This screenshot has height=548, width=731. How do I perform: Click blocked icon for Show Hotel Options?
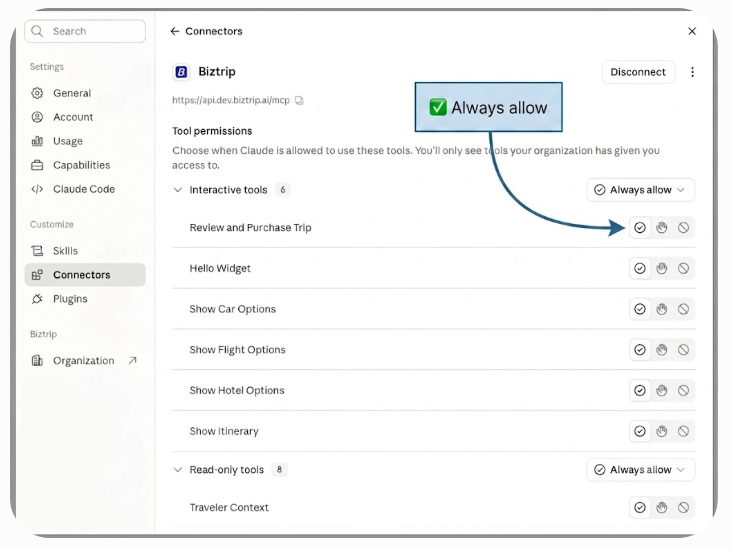683,390
